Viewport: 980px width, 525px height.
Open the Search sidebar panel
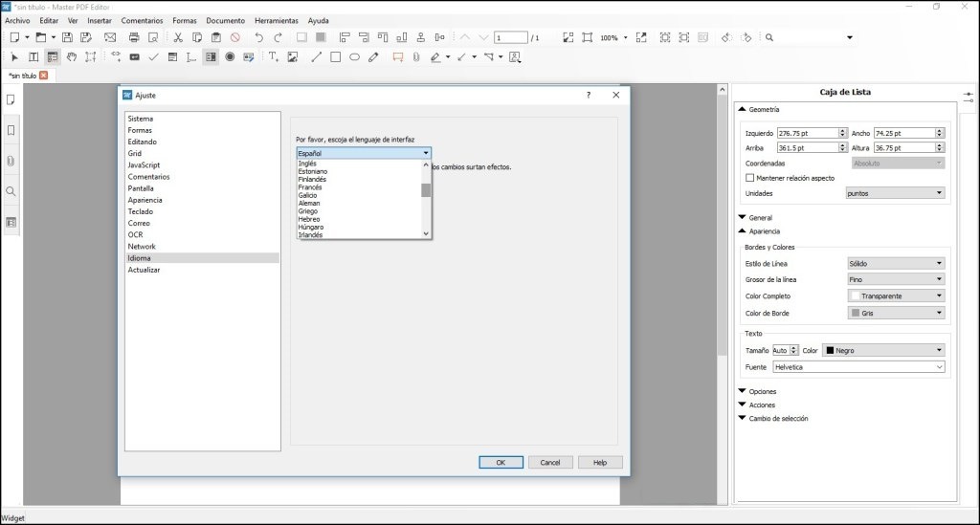click(x=11, y=191)
